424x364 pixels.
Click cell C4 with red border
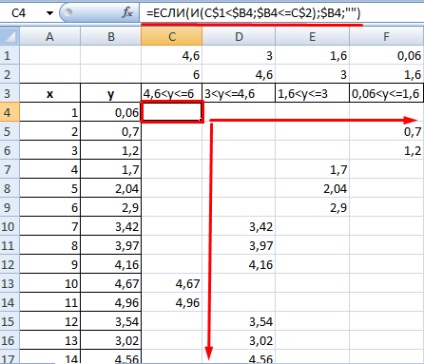[172, 112]
